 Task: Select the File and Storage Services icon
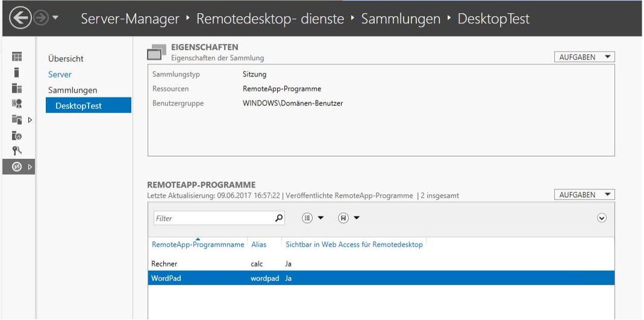[x=17, y=120]
